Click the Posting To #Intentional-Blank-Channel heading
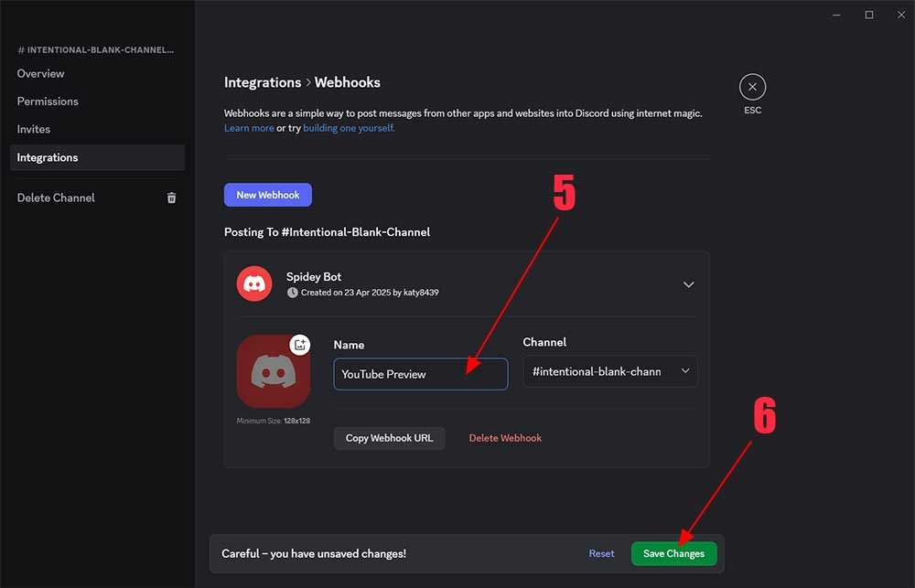The width and height of the screenshot is (915, 588). [327, 232]
